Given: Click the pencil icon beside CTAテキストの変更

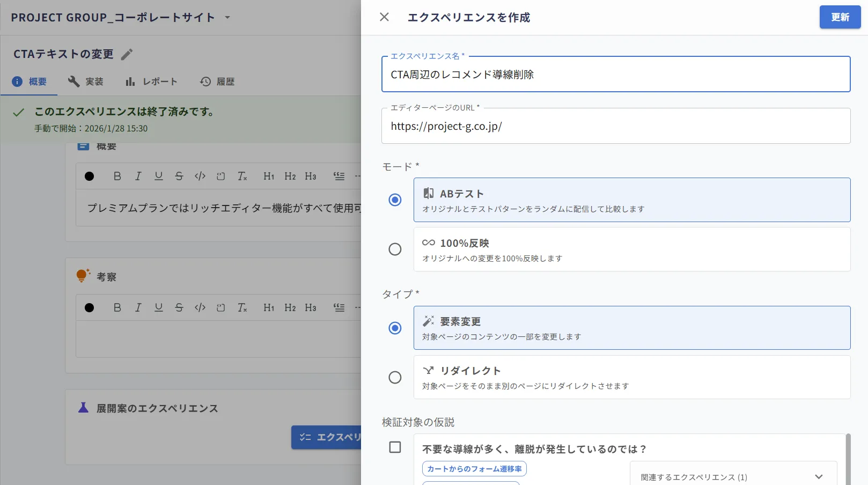Looking at the screenshot, I should click(127, 54).
